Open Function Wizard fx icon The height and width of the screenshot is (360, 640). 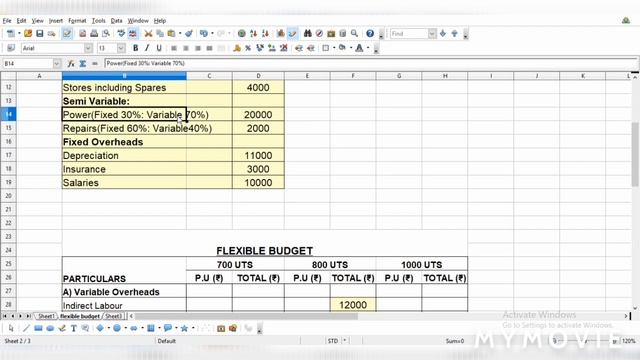tap(71, 64)
